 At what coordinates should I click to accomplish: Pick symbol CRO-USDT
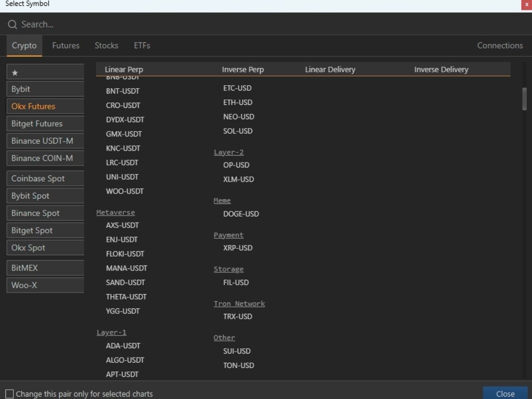point(123,105)
